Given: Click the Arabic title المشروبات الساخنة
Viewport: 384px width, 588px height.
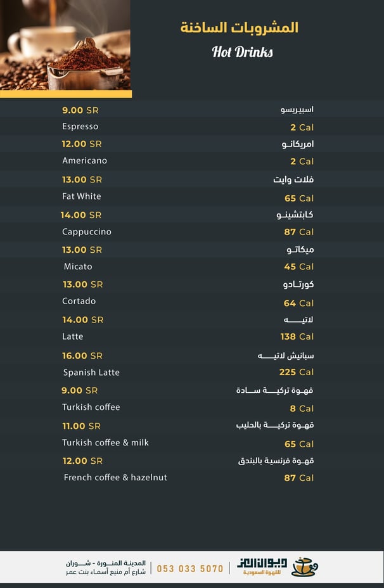Looking at the screenshot, I should pos(239,28).
